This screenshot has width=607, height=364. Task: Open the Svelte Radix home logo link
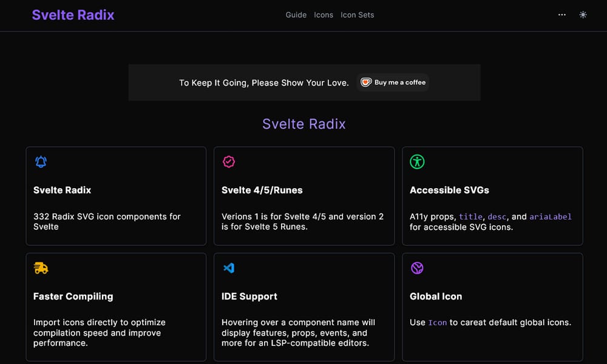73,15
